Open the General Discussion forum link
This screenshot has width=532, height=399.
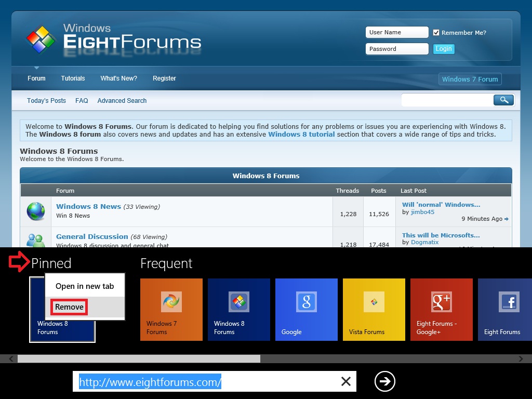click(92, 236)
